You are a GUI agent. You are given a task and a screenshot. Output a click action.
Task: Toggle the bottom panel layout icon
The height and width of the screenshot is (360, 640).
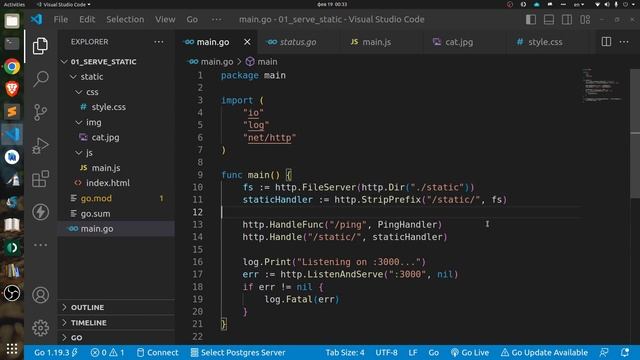click(x=549, y=19)
